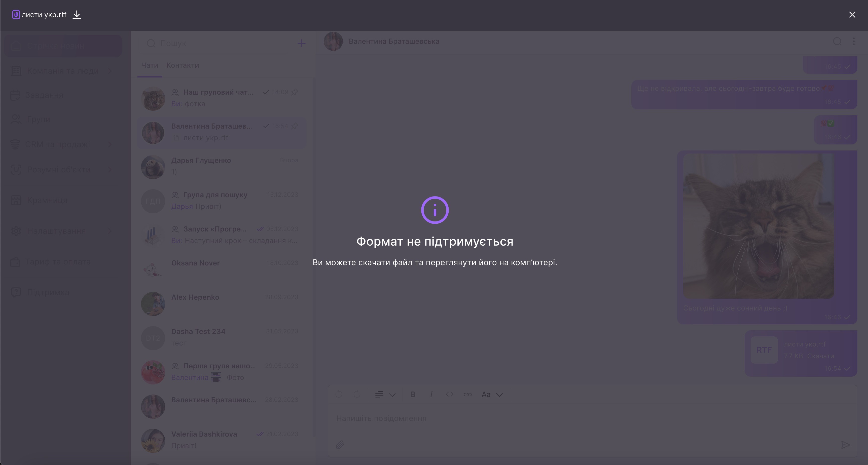Click the send message arrow icon
The height and width of the screenshot is (465, 868).
(x=845, y=445)
